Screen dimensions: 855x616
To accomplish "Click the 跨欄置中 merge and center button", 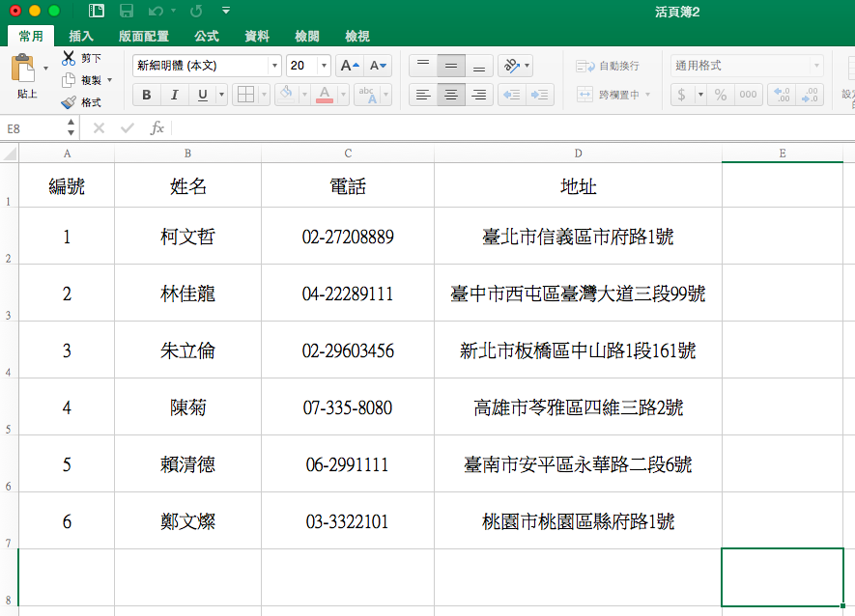I will (608, 95).
